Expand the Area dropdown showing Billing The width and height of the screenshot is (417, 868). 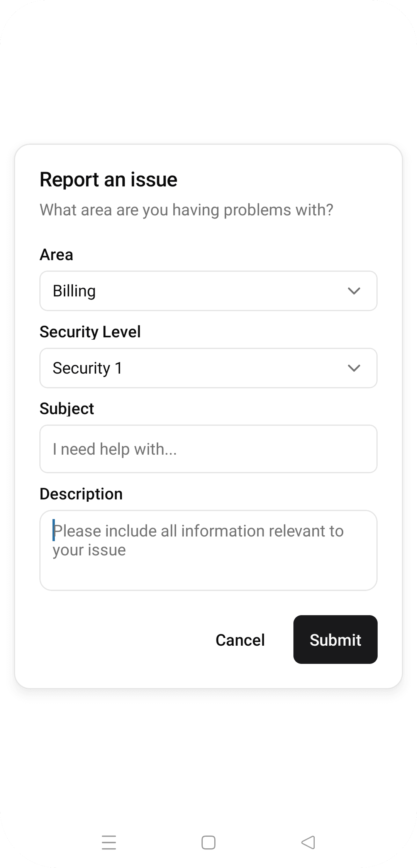tap(208, 291)
